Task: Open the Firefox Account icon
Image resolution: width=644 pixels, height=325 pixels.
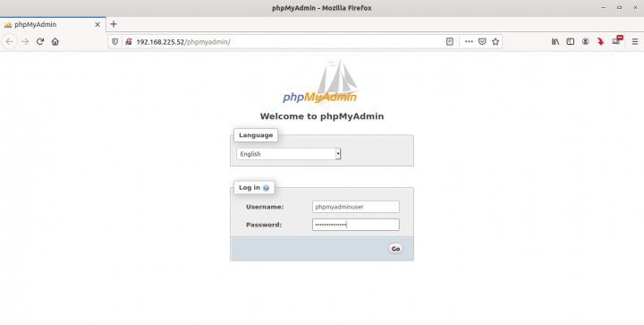Action: point(585,41)
